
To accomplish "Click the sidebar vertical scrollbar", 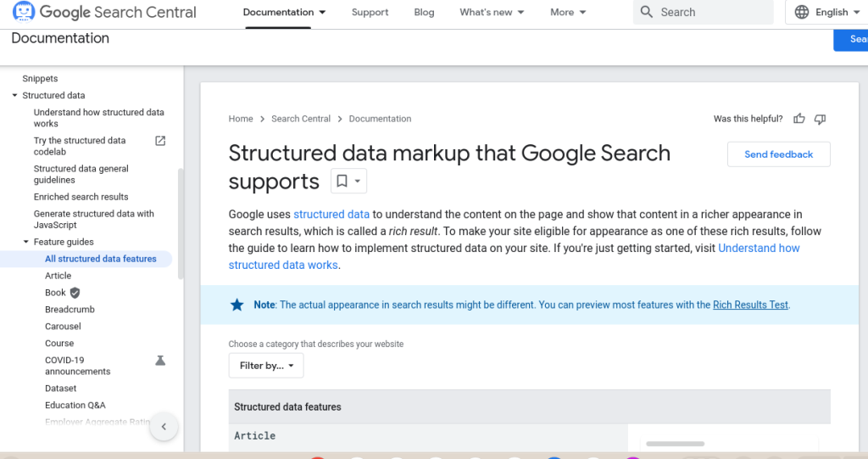I will [180, 224].
